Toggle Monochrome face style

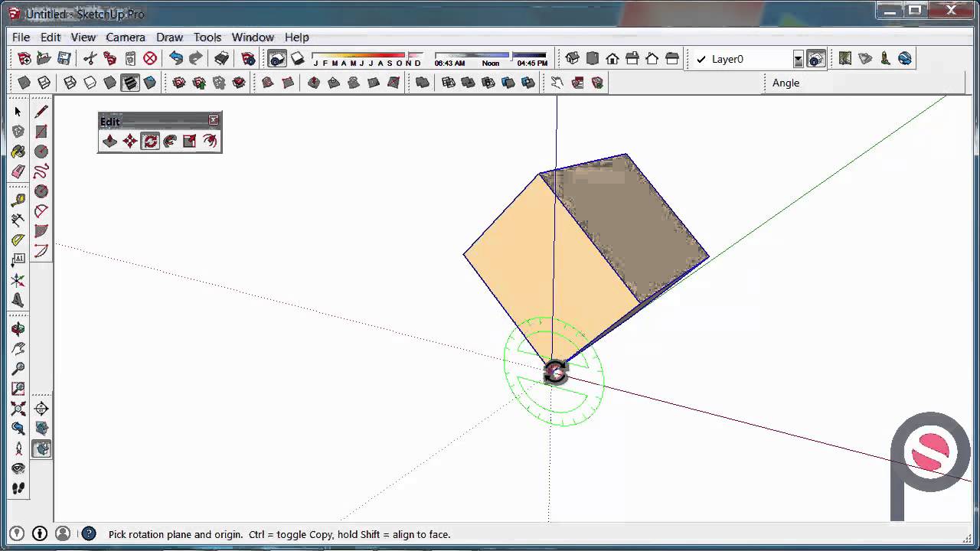point(150,83)
